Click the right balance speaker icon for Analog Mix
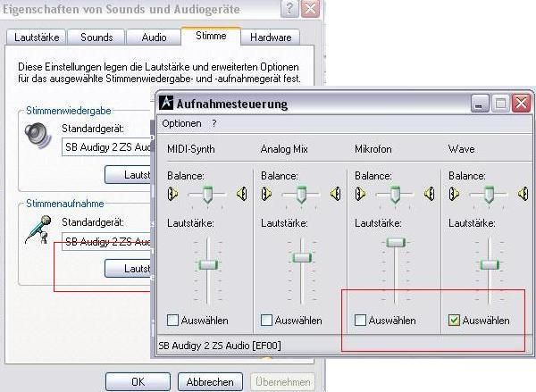Viewport: 536px width, 392px height. [336, 193]
